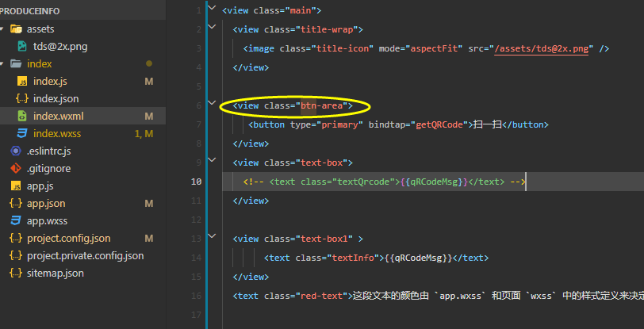
Task: Open project.private.config.json file
Action: tap(86, 256)
